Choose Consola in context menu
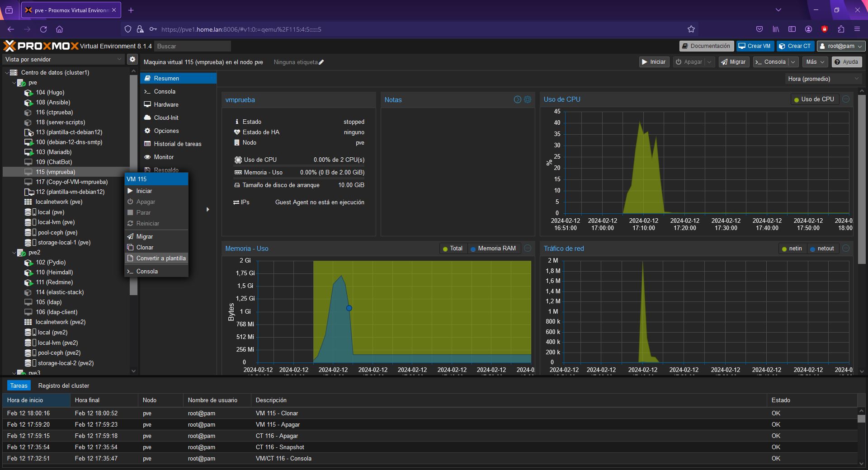 [x=156, y=271]
